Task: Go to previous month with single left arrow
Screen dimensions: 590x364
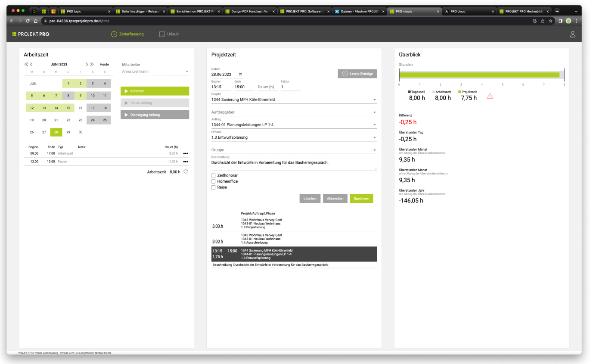Action: pos(31,64)
